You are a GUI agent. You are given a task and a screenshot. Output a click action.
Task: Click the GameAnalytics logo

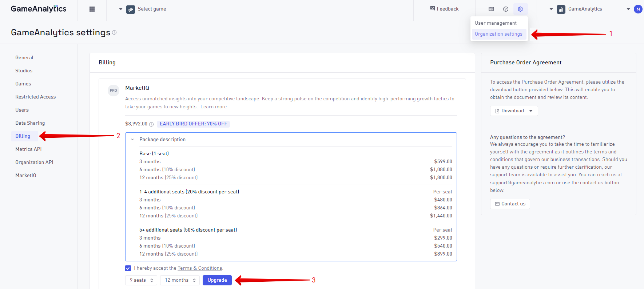click(x=39, y=9)
